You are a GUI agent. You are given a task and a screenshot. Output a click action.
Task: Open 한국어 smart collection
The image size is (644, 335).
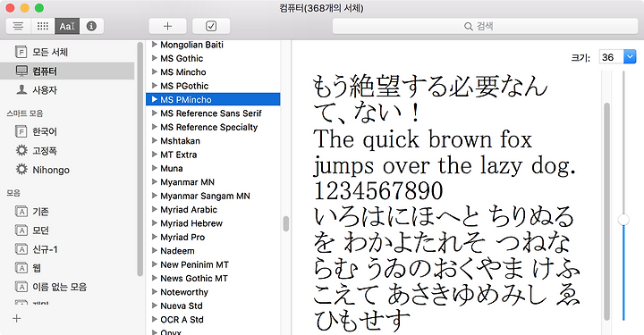[x=67, y=131]
